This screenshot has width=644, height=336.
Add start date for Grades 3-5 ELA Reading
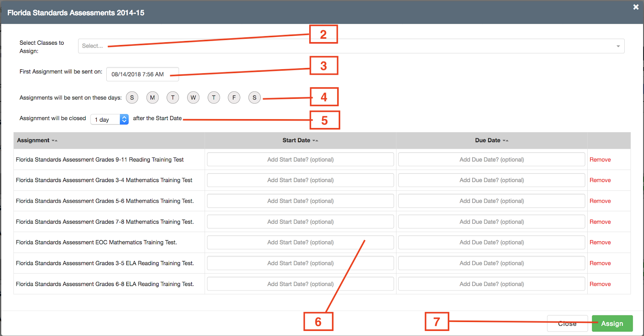pos(300,263)
